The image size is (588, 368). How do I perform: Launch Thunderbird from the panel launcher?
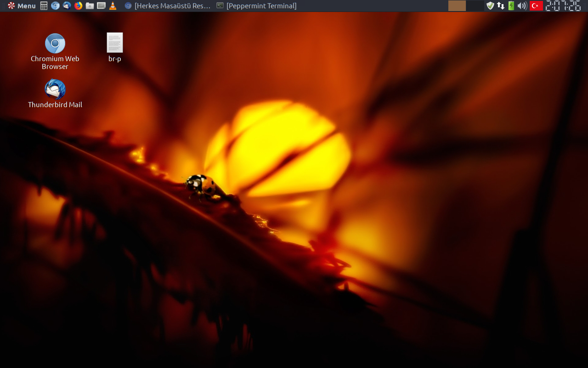coord(67,6)
